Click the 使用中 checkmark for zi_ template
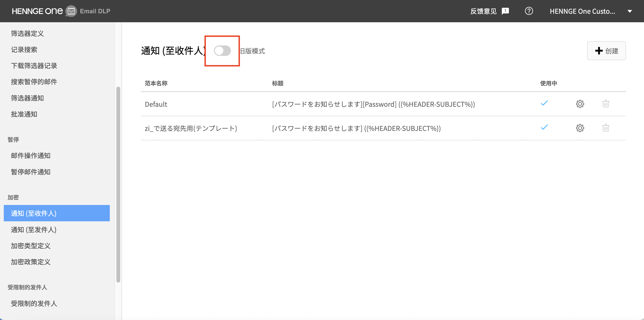This screenshot has height=320, width=644. pos(544,127)
